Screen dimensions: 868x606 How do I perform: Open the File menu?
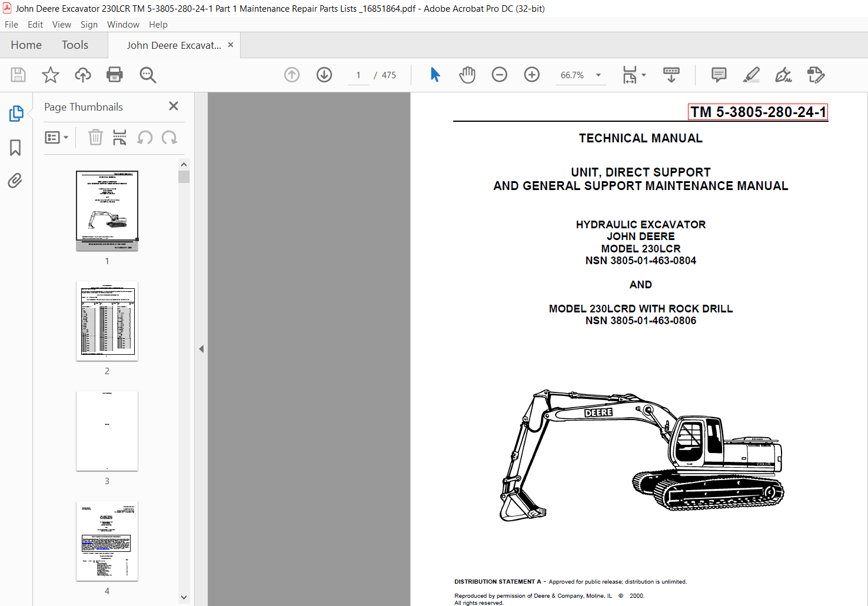[11, 25]
